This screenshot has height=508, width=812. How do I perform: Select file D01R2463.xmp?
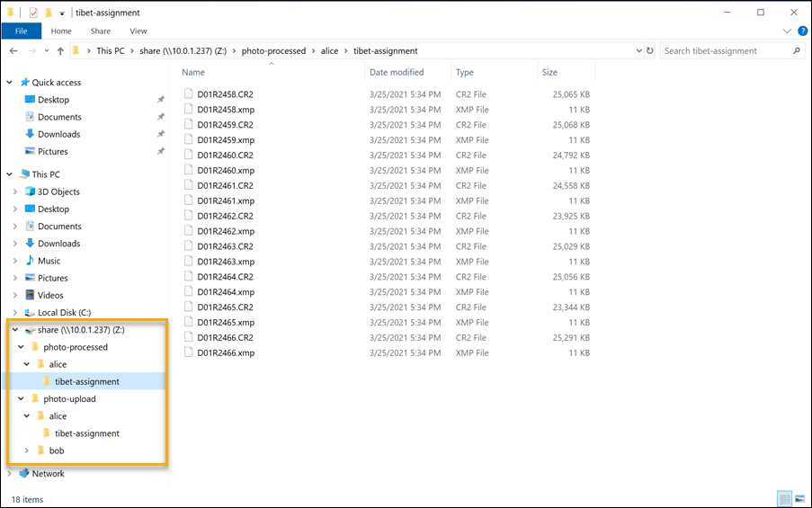tap(226, 262)
